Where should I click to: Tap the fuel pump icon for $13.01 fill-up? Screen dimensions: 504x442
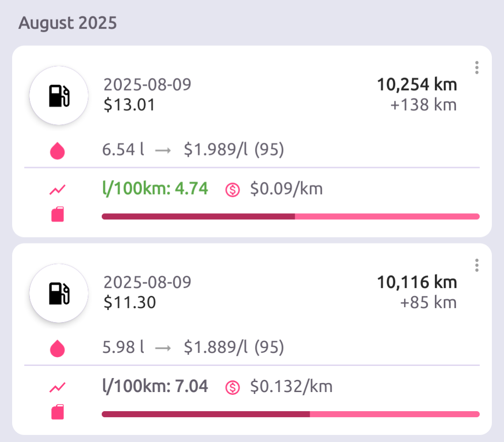pyautogui.click(x=59, y=95)
